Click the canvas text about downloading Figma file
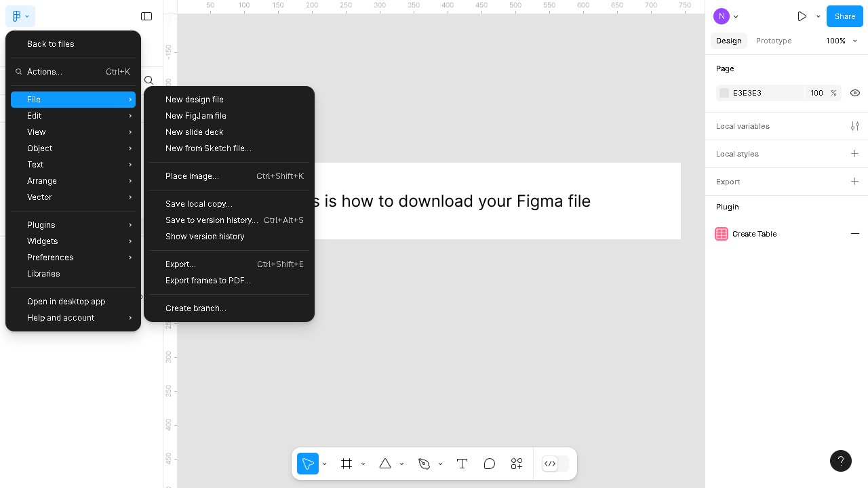 (x=452, y=201)
